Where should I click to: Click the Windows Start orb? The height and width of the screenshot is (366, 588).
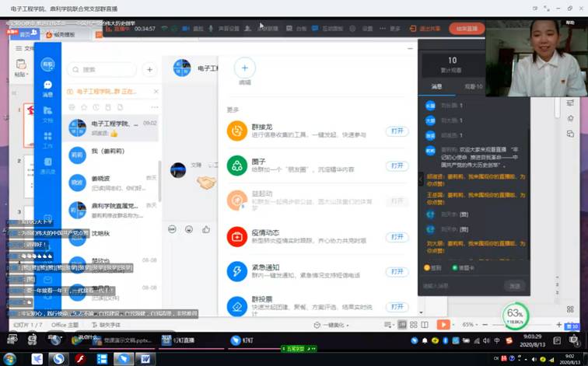coord(9,359)
